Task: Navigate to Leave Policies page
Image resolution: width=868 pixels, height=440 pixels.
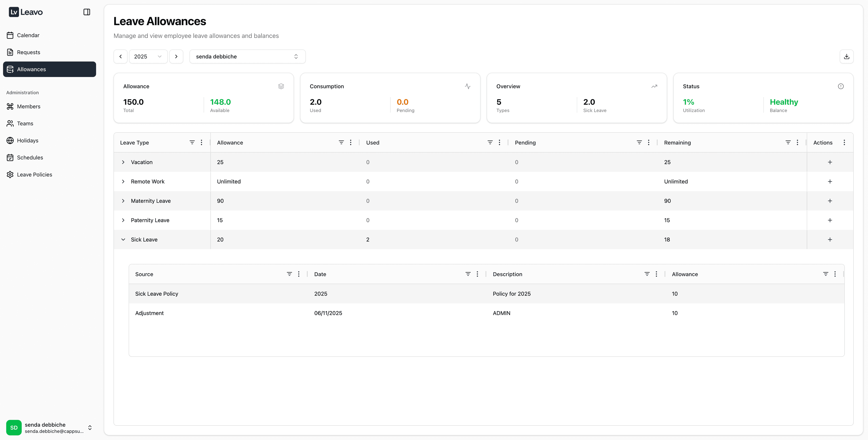Action: pos(34,175)
